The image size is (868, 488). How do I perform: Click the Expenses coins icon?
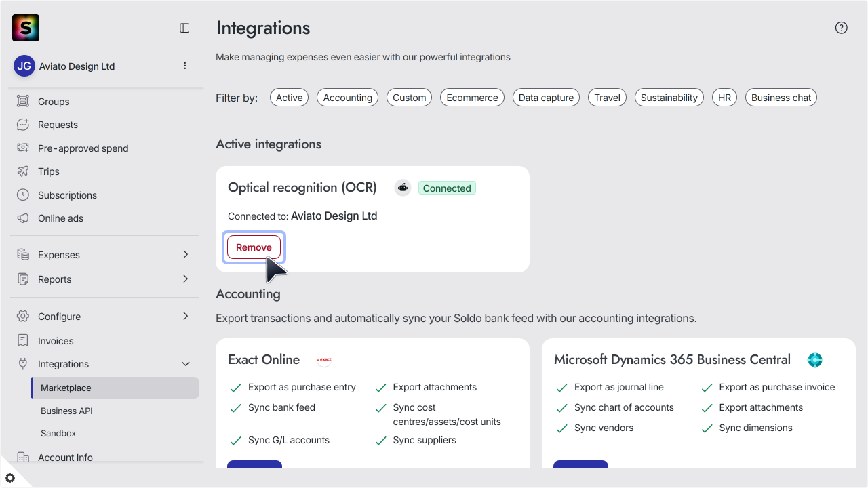coord(23,255)
